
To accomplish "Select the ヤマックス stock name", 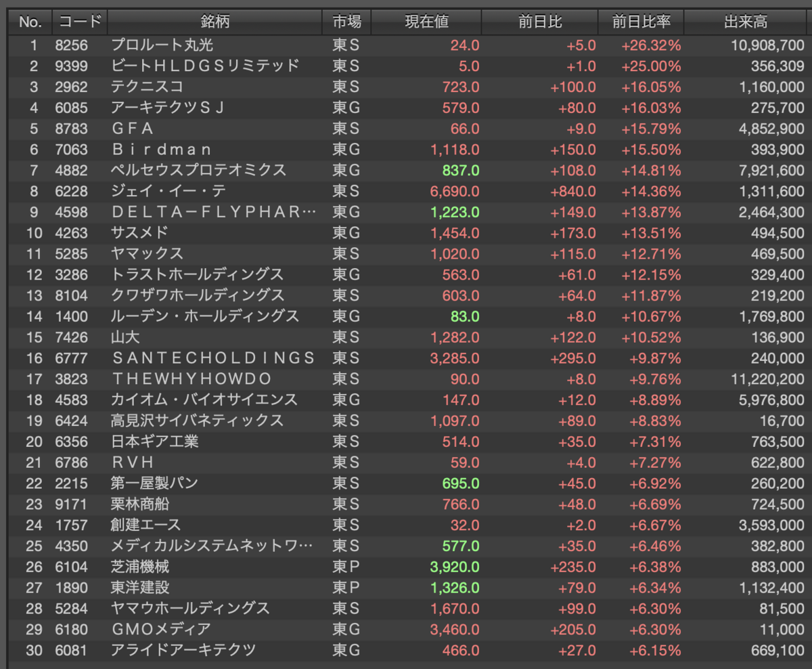I will click(148, 254).
